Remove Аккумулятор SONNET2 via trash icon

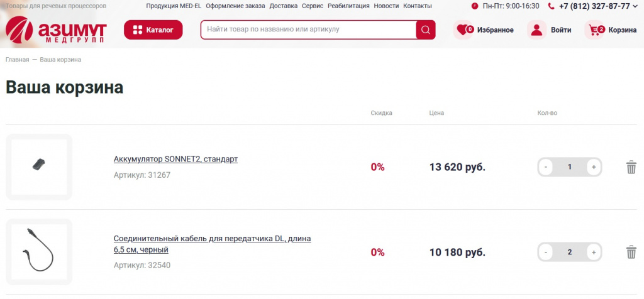(x=631, y=167)
